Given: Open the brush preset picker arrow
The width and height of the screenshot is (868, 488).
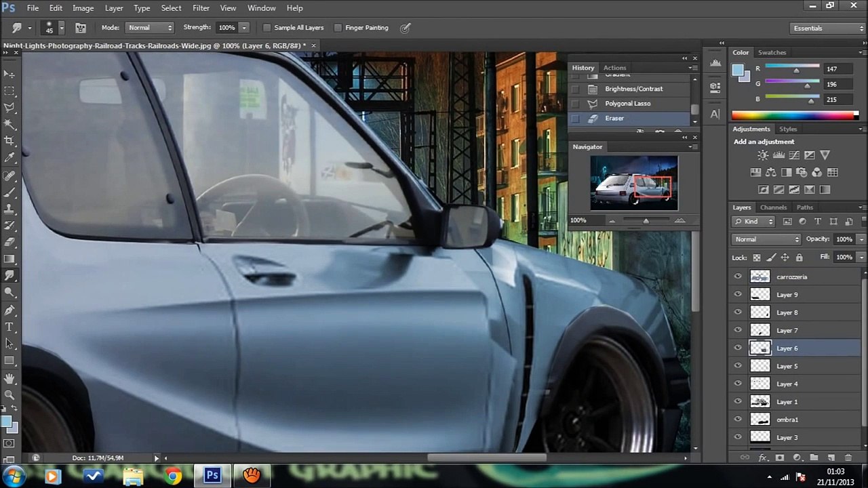Looking at the screenshot, I should [61, 28].
